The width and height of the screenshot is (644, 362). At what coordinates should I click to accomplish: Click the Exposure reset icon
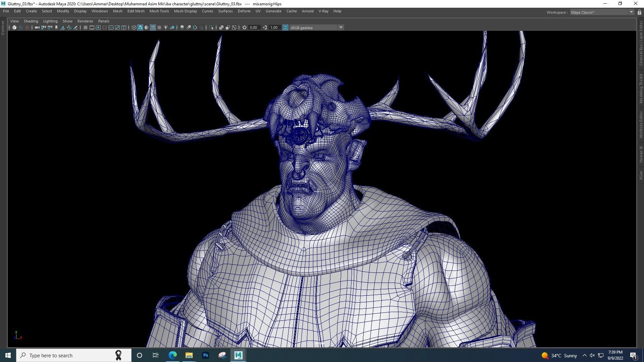coord(245,27)
